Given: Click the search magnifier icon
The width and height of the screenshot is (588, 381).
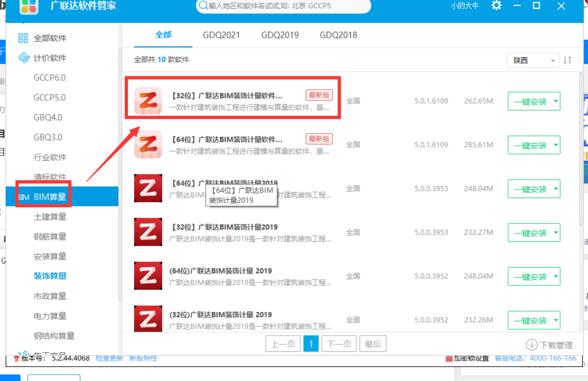Looking at the screenshot, I should pyautogui.click(x=203, y=6).
